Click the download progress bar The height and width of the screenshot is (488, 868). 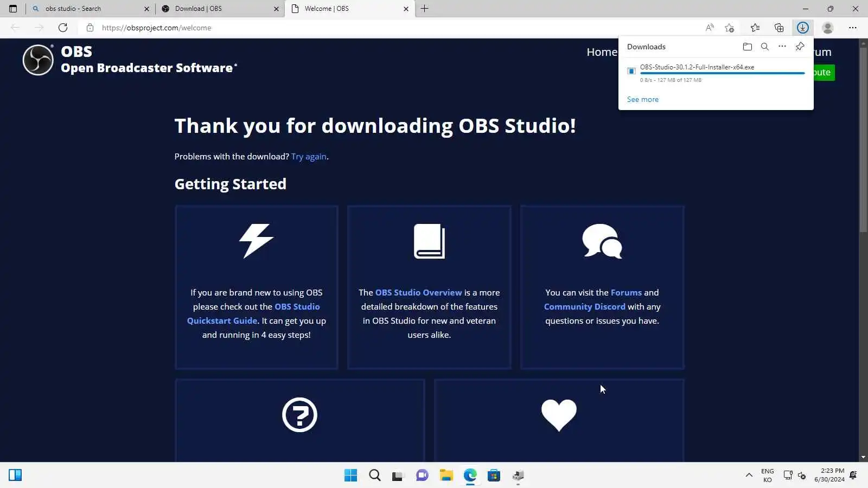(x=723, y=73)
